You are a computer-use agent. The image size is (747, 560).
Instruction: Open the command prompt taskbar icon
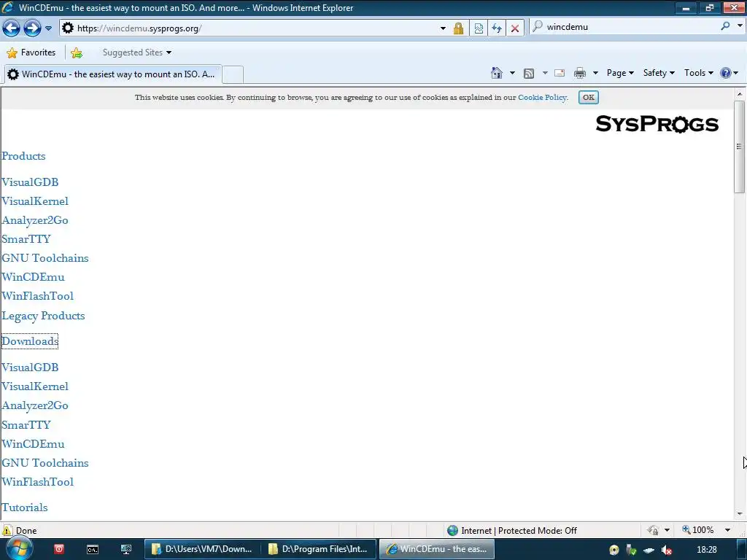(x=93, y=550)
